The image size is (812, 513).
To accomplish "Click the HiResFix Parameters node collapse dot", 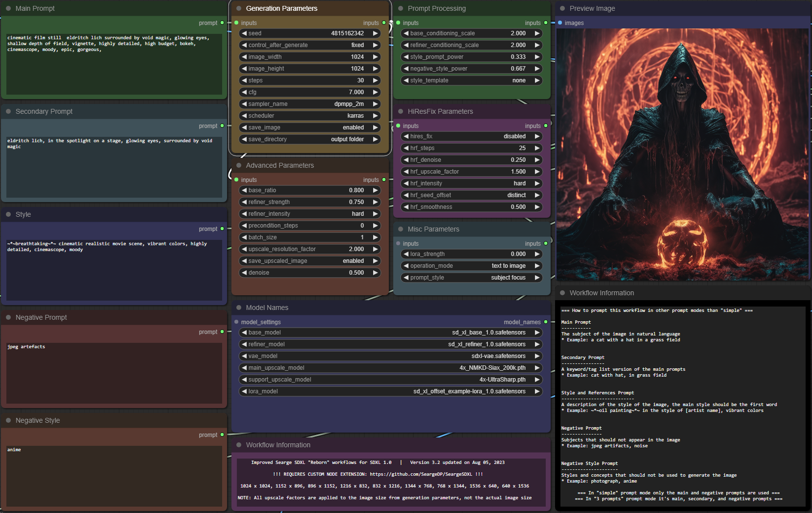I will point(401,111).
